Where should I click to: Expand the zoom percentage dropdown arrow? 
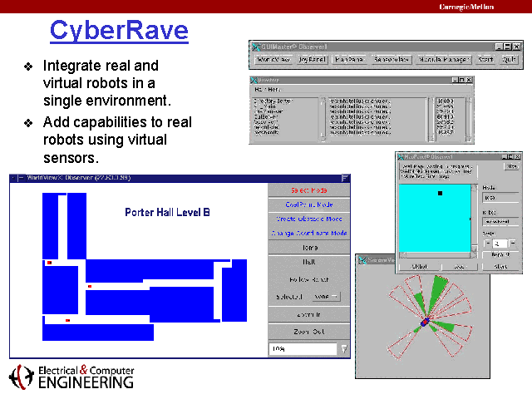click(344, 350)
